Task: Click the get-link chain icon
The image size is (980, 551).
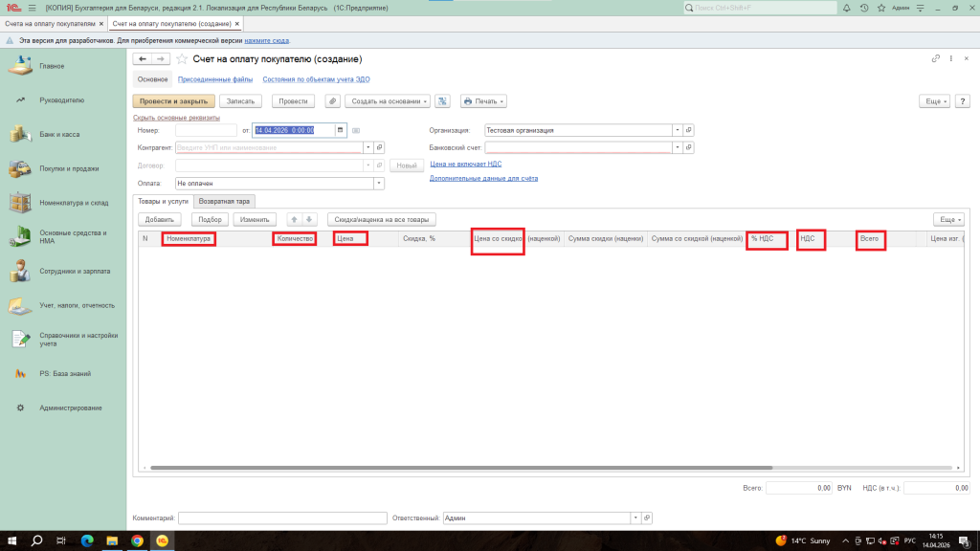Action: tap(935, 59)
